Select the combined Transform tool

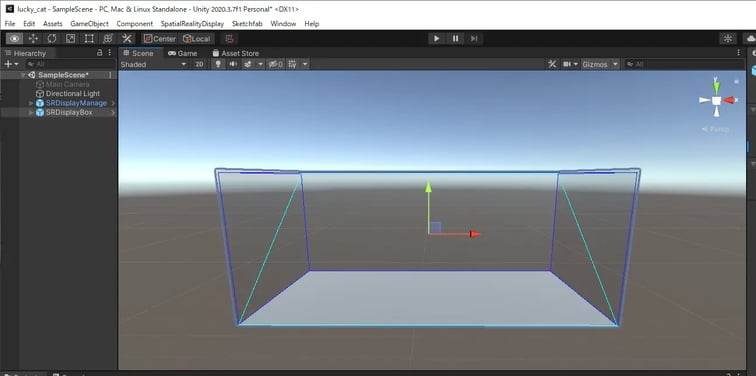pyautogui.click(x=108, y=39)
